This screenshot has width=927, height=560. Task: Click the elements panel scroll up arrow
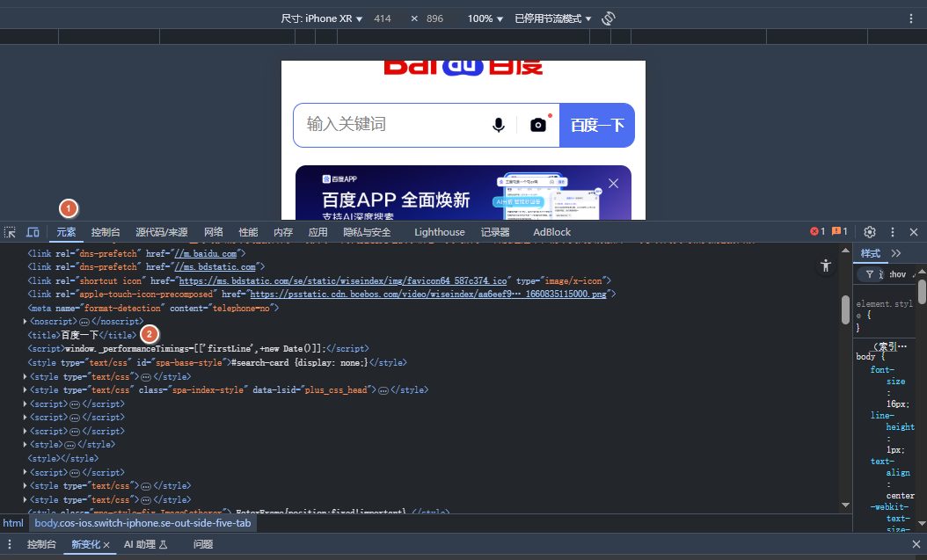tap(845, 251)
